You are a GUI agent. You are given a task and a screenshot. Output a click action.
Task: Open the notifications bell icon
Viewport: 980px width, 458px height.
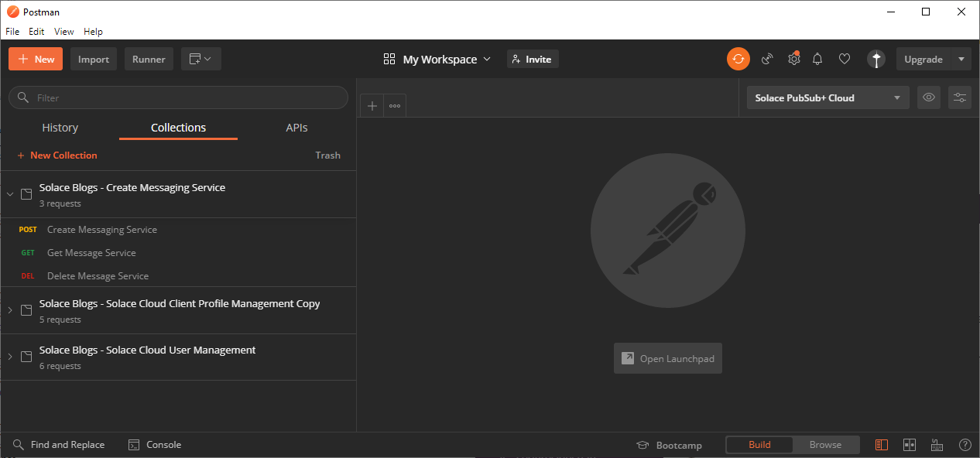817,59
